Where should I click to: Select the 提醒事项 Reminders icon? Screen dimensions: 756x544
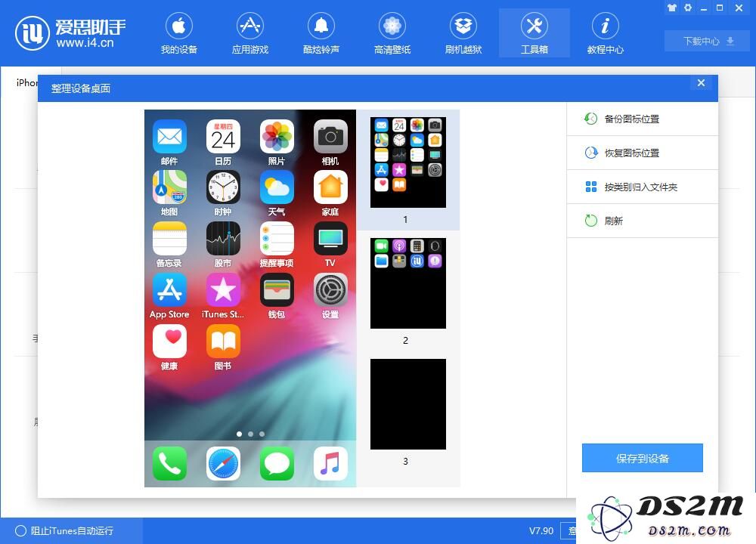tap(277, 239)
